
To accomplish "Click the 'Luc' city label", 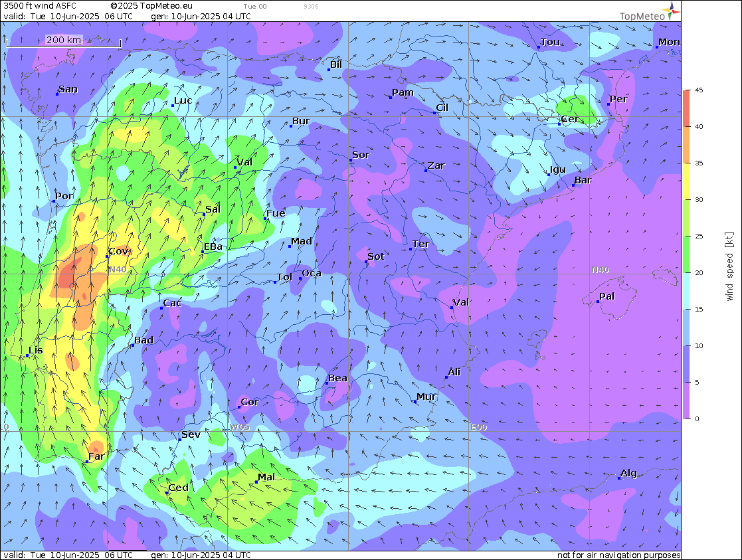I will (183, 100).
